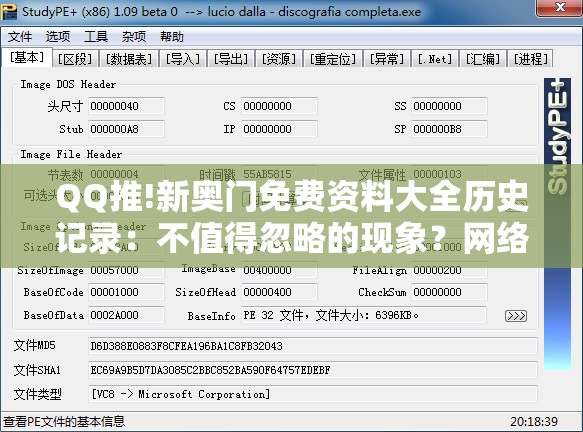Click the SizeOfImage field 00057000

click(126, 270)
